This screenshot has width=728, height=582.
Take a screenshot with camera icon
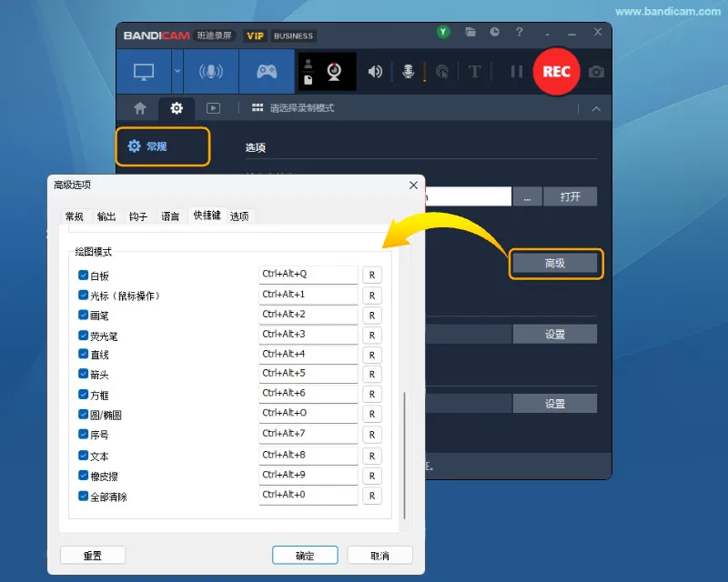(596, 72)
